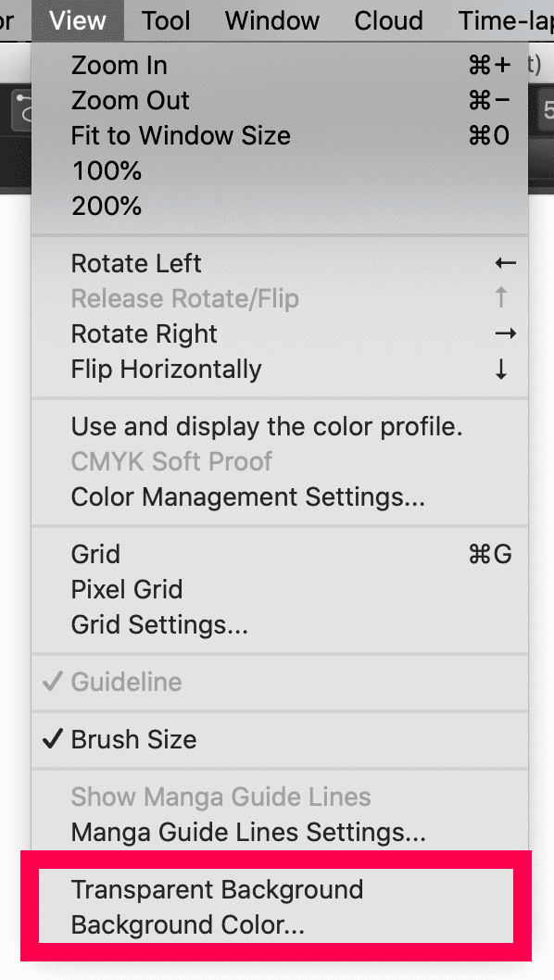The width and height of the screenshot is (554, 980).
Task: Flip the canvas horizontally
Action: 166,369
